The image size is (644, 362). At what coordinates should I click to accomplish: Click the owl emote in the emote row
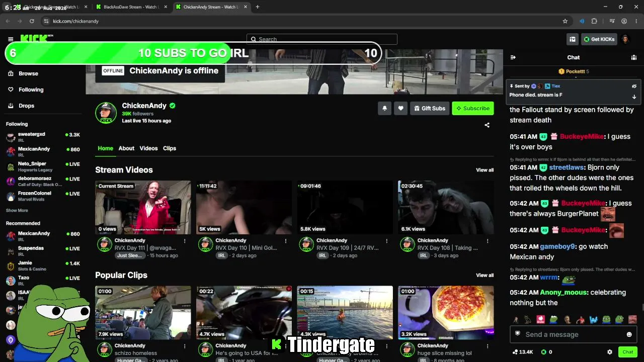click(x=528, y=319)
